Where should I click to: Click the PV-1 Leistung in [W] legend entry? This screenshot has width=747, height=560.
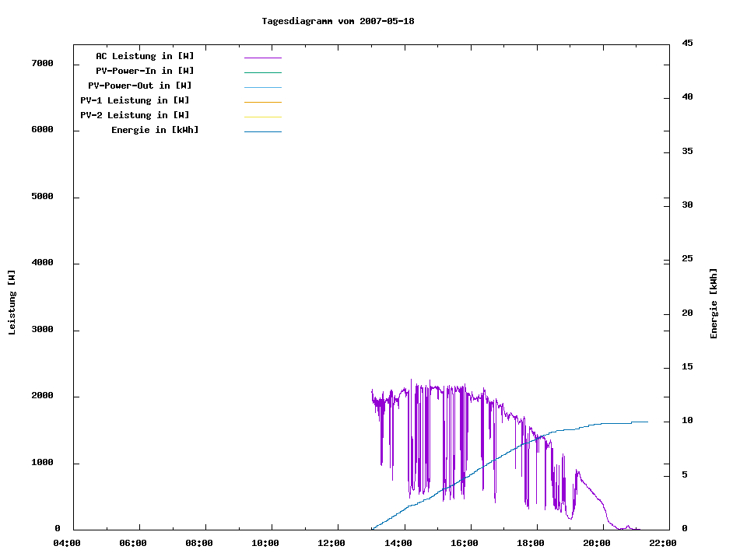tap(135, 100)
